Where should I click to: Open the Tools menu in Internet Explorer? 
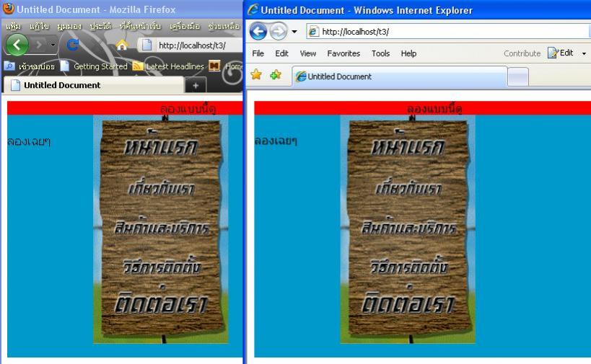(380, 53)
